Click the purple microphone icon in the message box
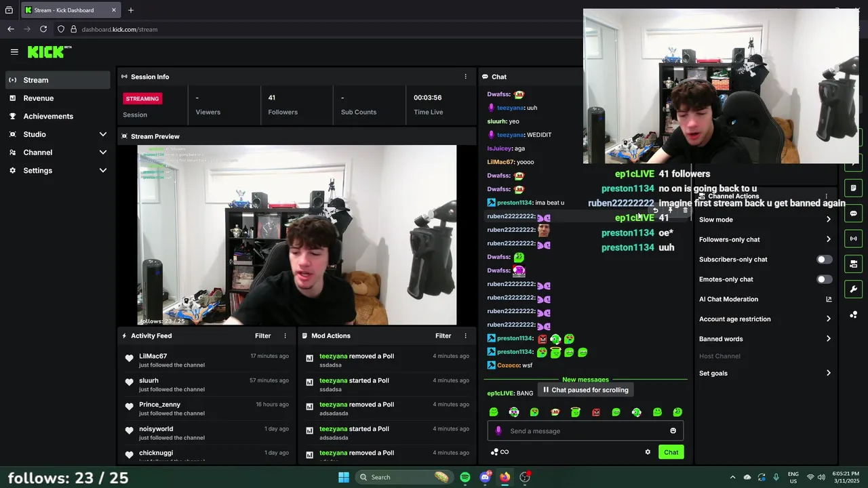The image size is (868, 488). pyautogui.click(x=498, y=431)
